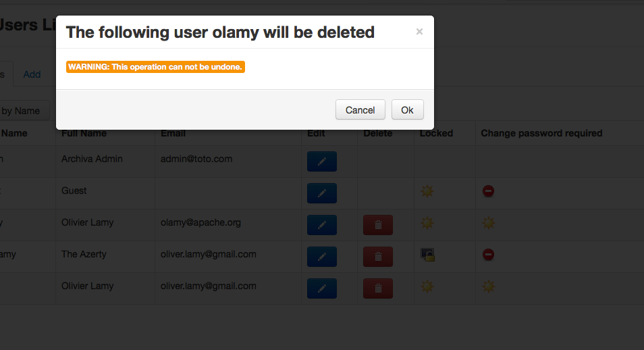The height and width of the screenshot is (350, 644).
Task: Edit the Olivier Lamy user with Gmail address
Action: pyautogui.click(x=321, y=289)
